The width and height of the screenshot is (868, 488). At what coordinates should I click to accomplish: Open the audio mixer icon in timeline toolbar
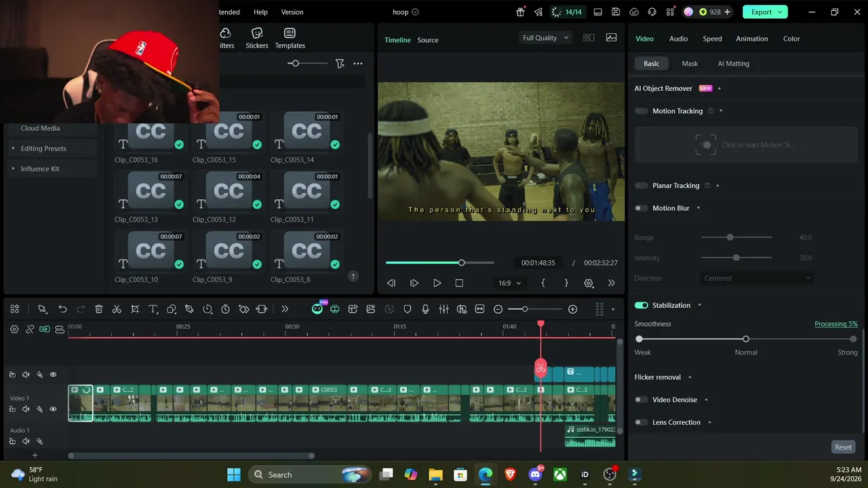443,309
